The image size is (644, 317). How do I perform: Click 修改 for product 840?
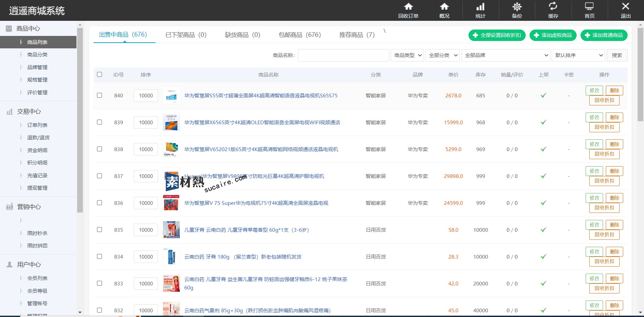point(594,91)
